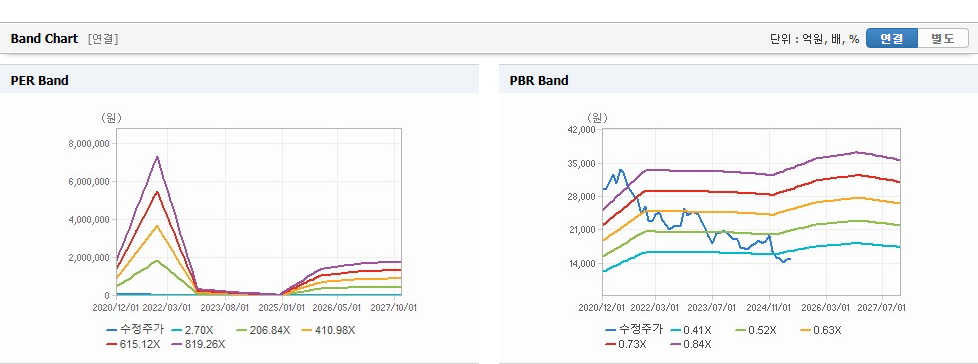Select the 연결 toggle button
The height and width of the screenshot is (364, 978).
pos(891,38)
